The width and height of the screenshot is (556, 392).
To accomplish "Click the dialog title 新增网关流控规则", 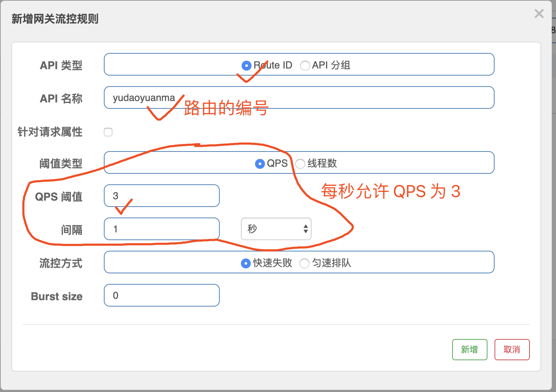I will coord(55,19).
